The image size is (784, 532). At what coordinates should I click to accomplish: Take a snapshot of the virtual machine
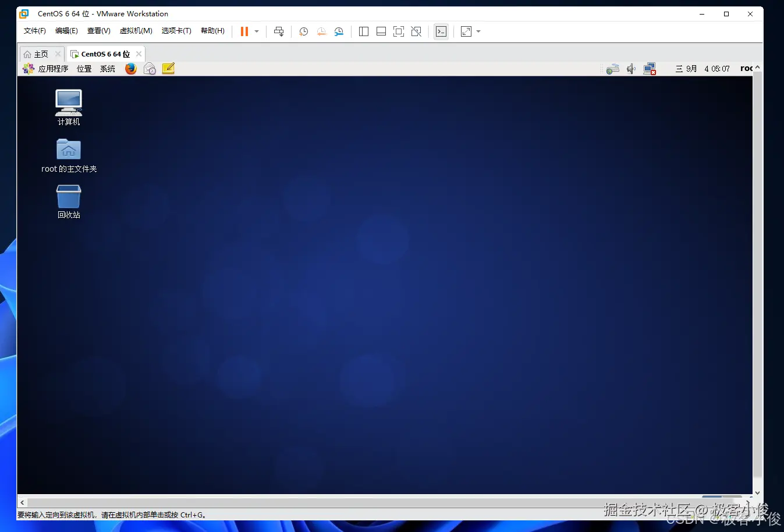click(303, 31)
